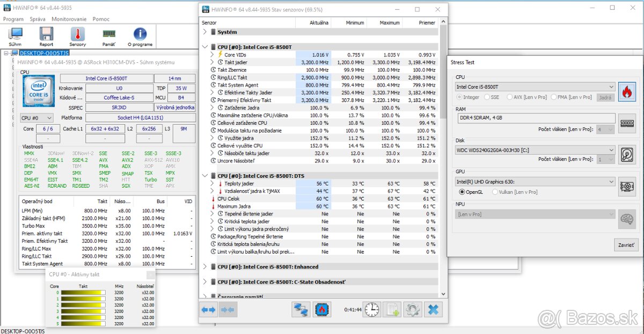Close sensors with blue X icon

click(x=433, y=309)
